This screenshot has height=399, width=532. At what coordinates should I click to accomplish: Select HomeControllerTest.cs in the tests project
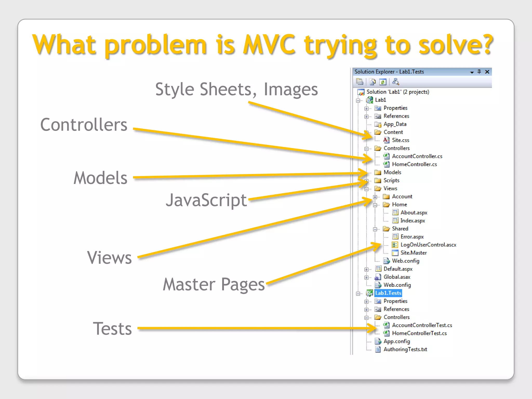pos(419,333)
